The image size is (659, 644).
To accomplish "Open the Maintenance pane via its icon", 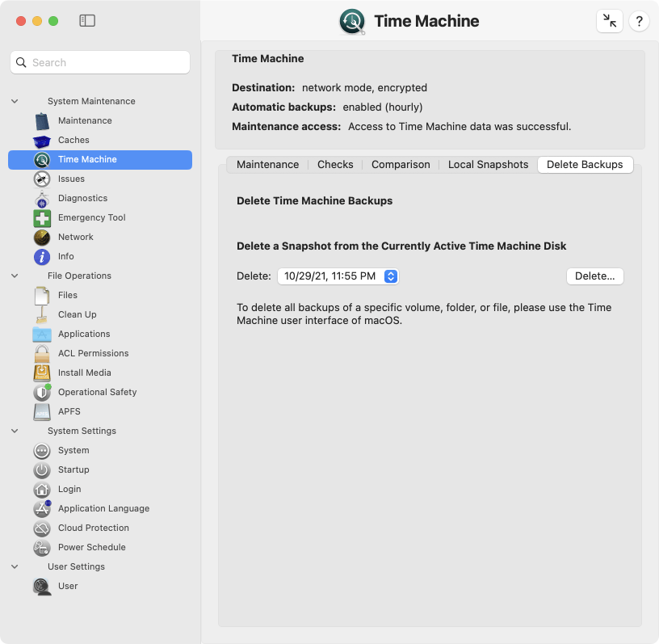I will coord(42,121).
